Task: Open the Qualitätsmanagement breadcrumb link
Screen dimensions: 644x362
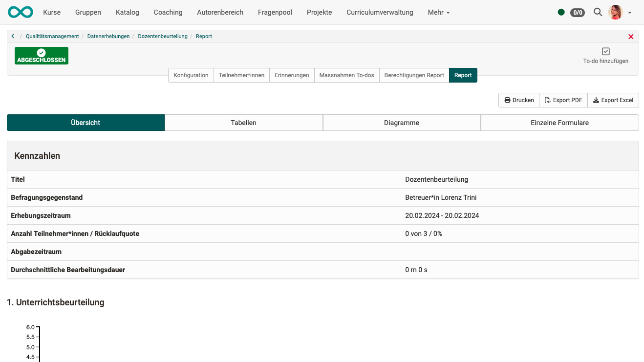Action: coord(52,36)
